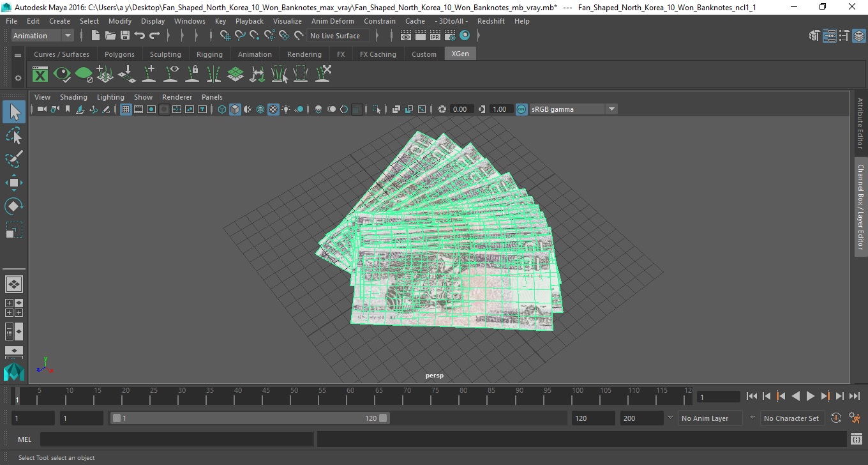This screenshot has width=868, height=465.
Task: Click the XGen clear preview leaf icon
Action: (84, 74)
